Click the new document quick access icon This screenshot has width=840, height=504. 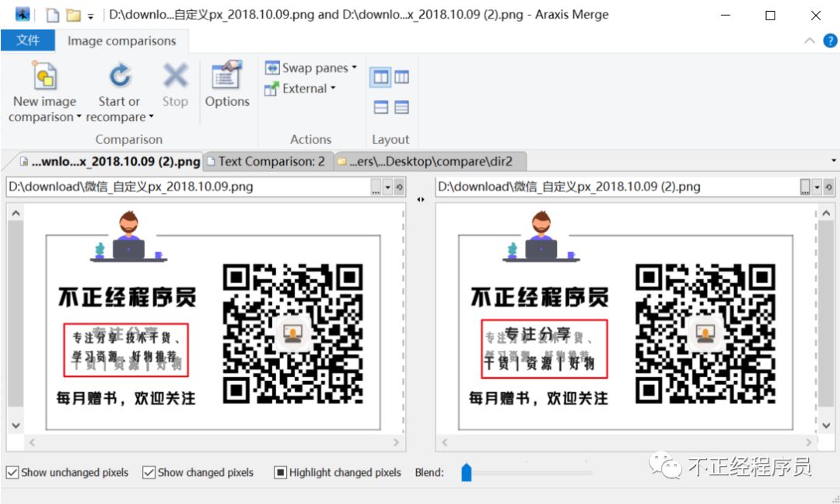coord(53,15)
